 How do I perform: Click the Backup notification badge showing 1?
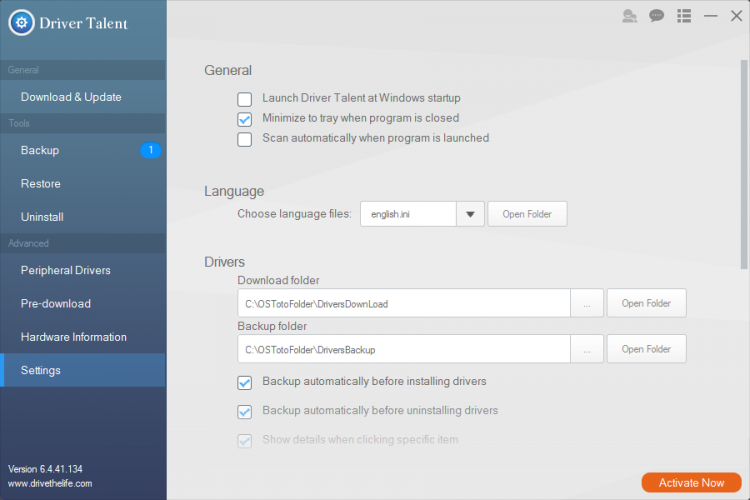tap(151, 150)
